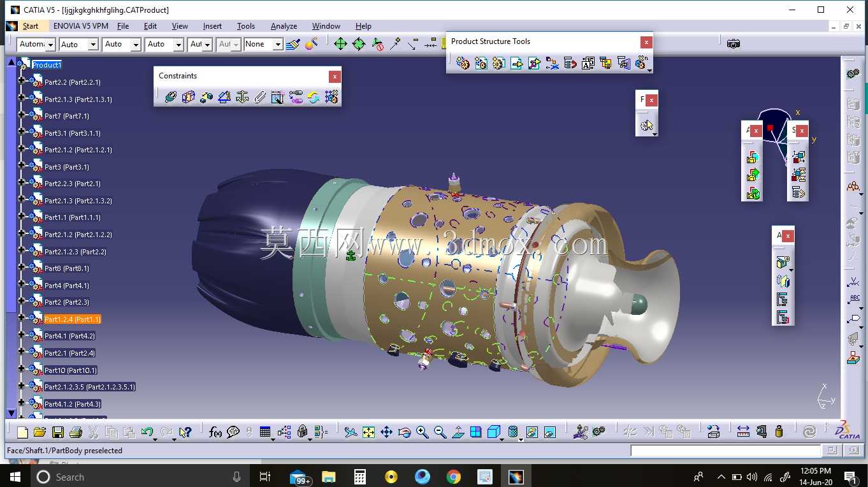The image size is (868, 487).
Task: Click the Undo arrow icon
Action: click(147, 432)
